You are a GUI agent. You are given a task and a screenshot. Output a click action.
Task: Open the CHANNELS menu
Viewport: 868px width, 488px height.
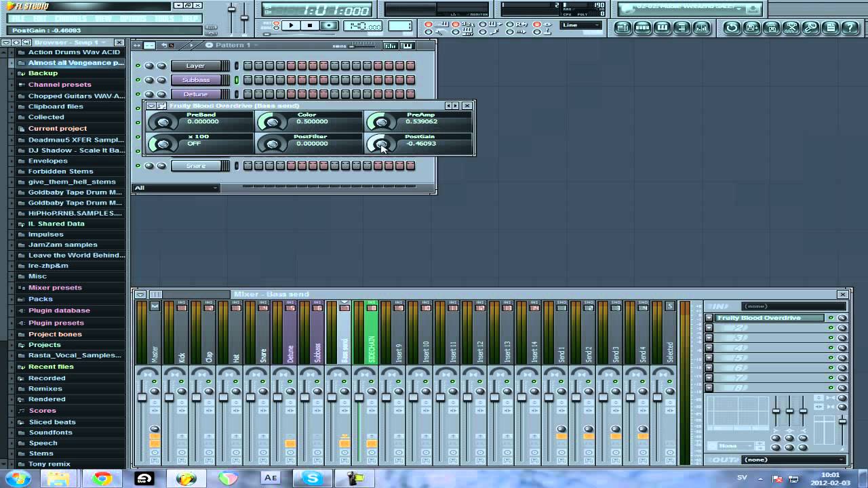point(71,18)
